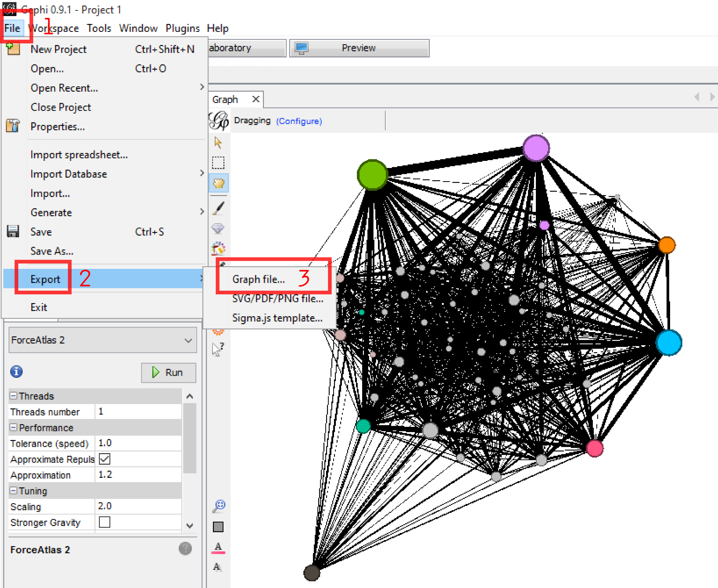
Task: Click the Configure link
Action: pos(299,121)
